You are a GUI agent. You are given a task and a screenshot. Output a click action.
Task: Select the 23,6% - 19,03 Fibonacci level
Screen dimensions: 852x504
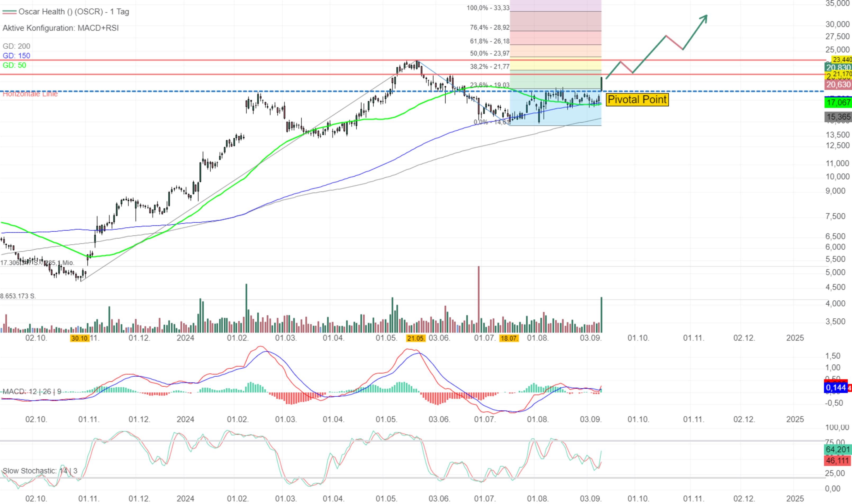tap(490, 85)
